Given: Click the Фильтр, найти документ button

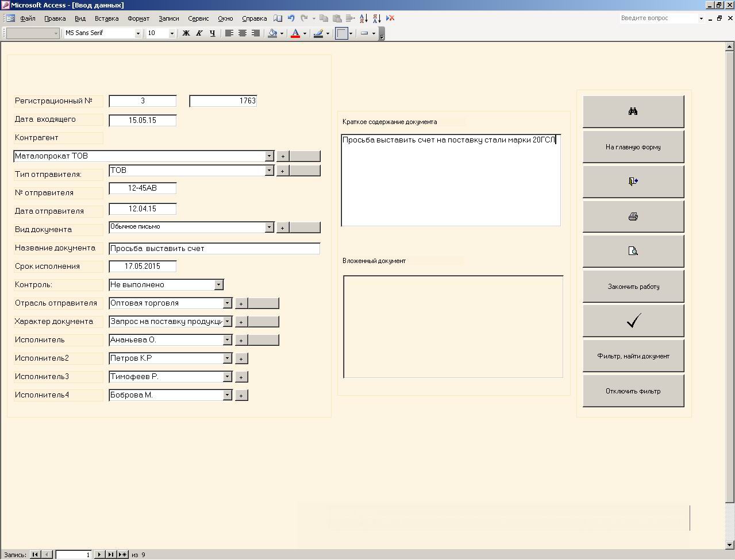Looking at the screenshot, I should pos(633,356).
